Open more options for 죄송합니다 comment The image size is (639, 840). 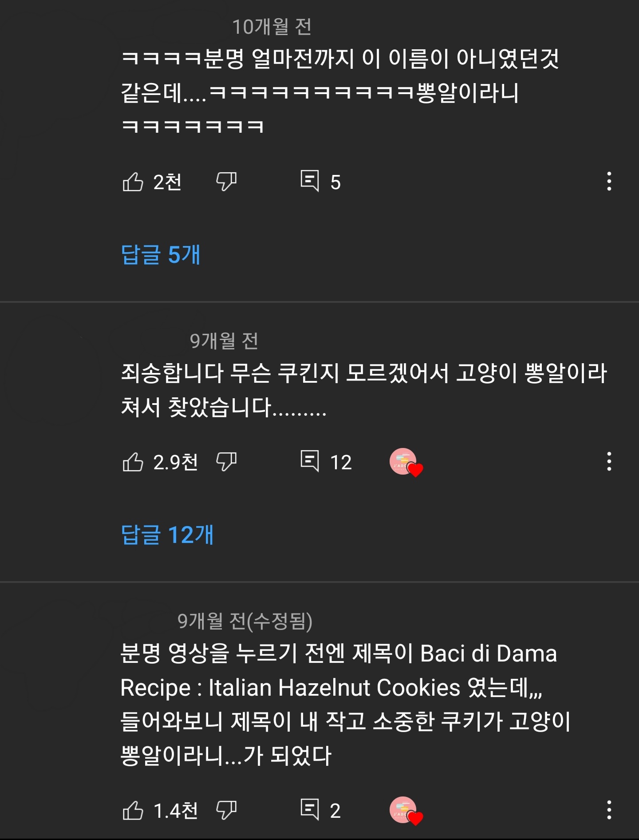[x=609, y=462]
